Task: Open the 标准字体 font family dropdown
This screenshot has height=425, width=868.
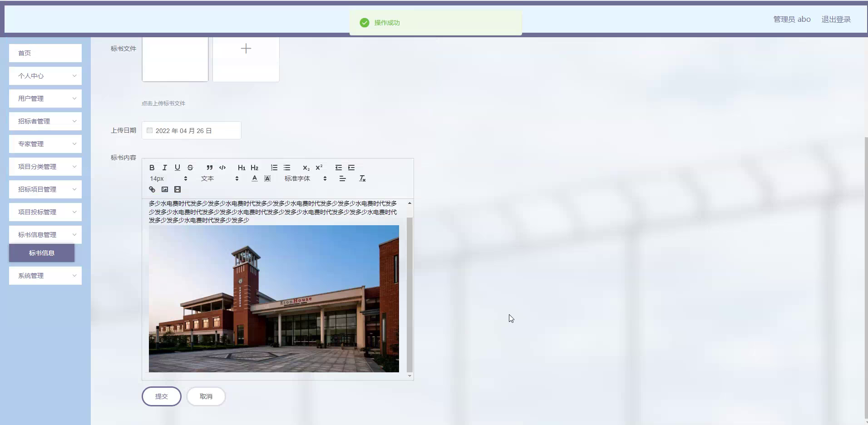Action: pyautogui.click(x=306, y=178)
